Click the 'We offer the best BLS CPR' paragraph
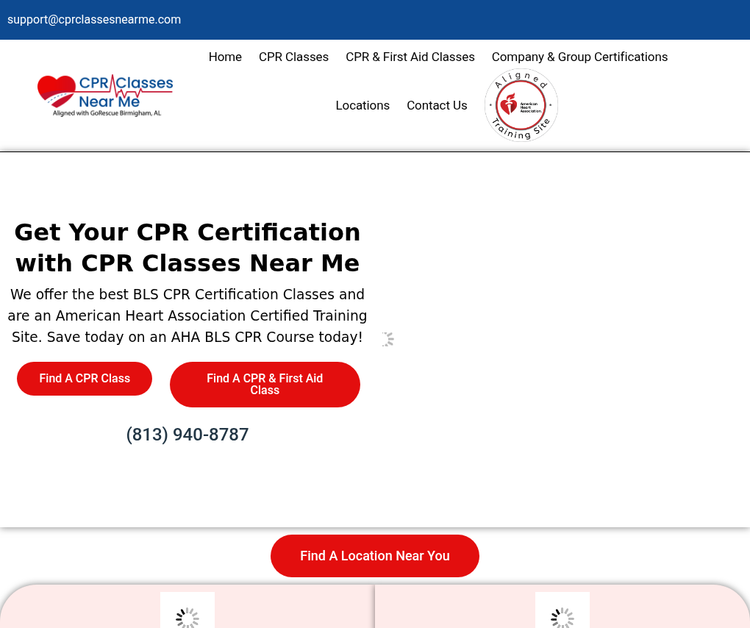750x628 pixels. click(187, 316)
